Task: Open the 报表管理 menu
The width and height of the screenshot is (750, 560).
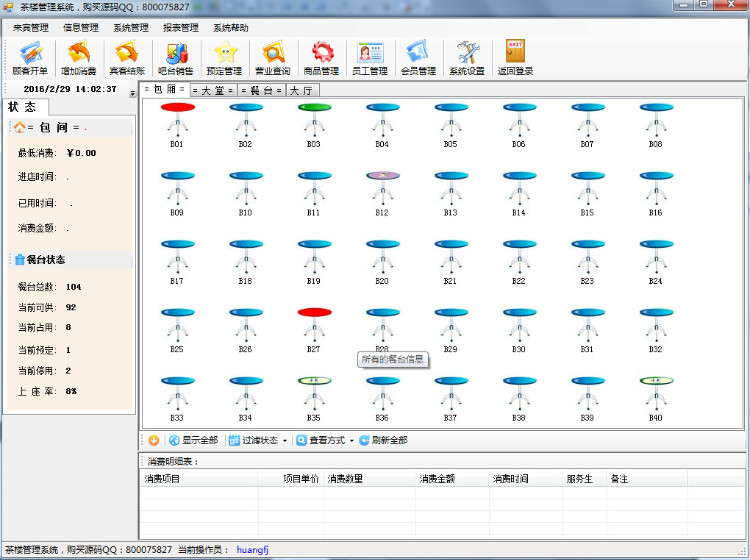Action: (180, 28)
